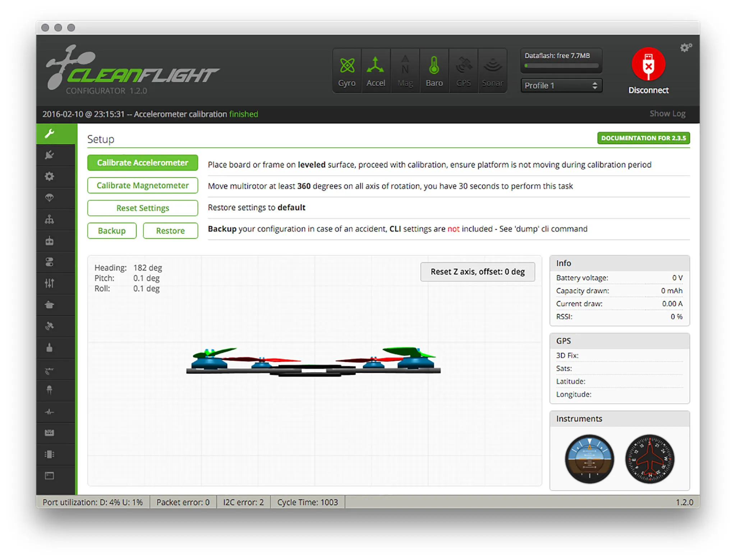Click Show Log to expand log
This screenshot has width=736, height=560.
(x=667, y=114)
